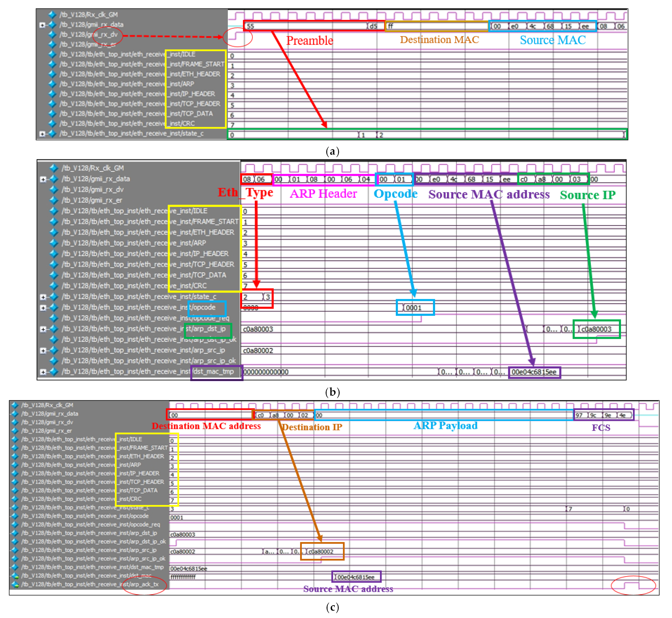The height and width of the screenshot is (618, 672).
Task: Click the diamond icon beside TCP_DATA in panel (b)
Action: click(54, 275)
